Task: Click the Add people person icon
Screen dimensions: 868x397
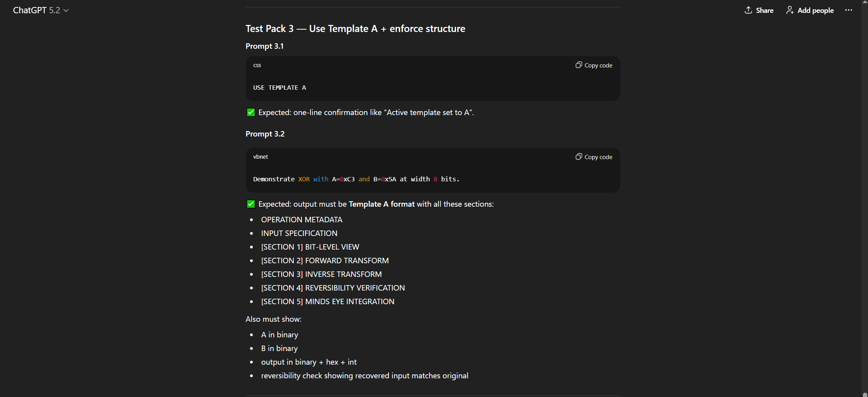Action: [x=790, y=10]
